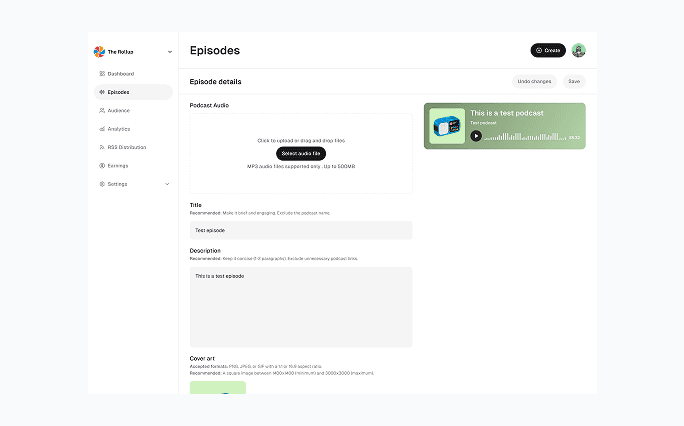Play the test podcast preview

(x=476, y=136)
